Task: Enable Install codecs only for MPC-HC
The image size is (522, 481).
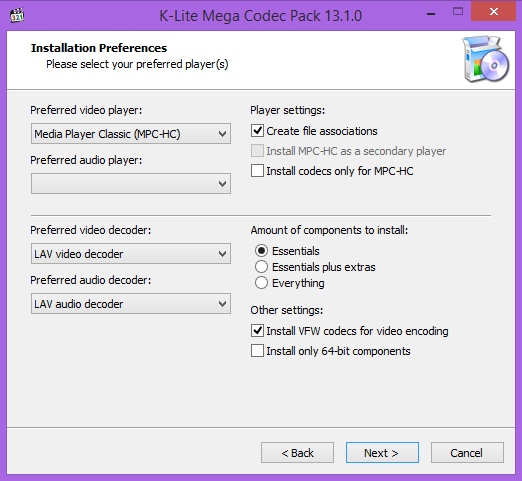Action: 257,171
